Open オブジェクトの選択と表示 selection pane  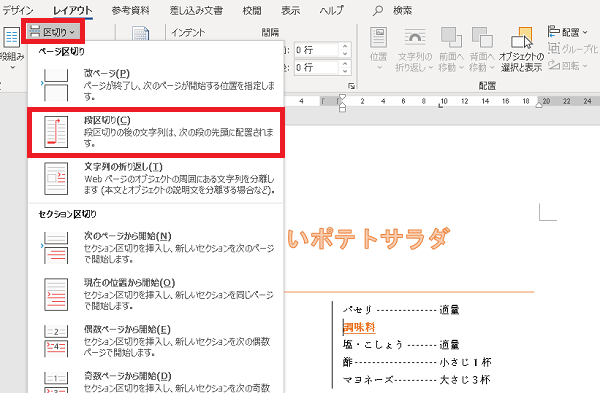(522, 49)
